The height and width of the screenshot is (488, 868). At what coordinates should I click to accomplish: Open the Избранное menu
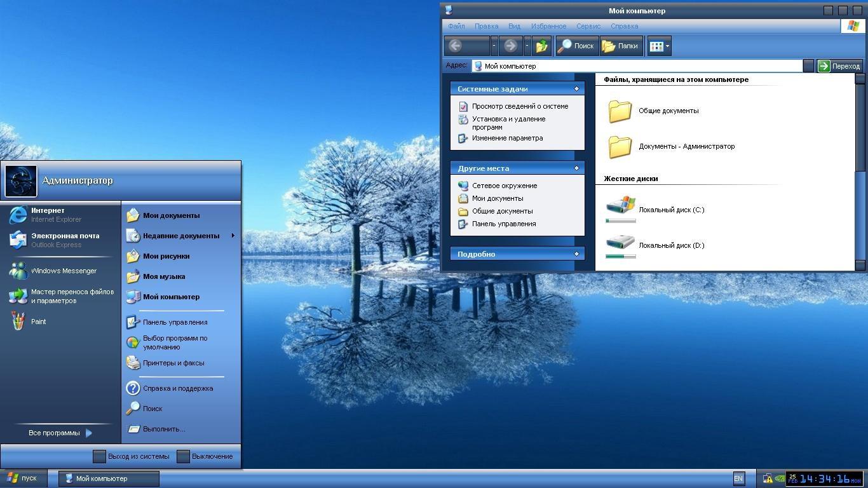tap(548, 26)
